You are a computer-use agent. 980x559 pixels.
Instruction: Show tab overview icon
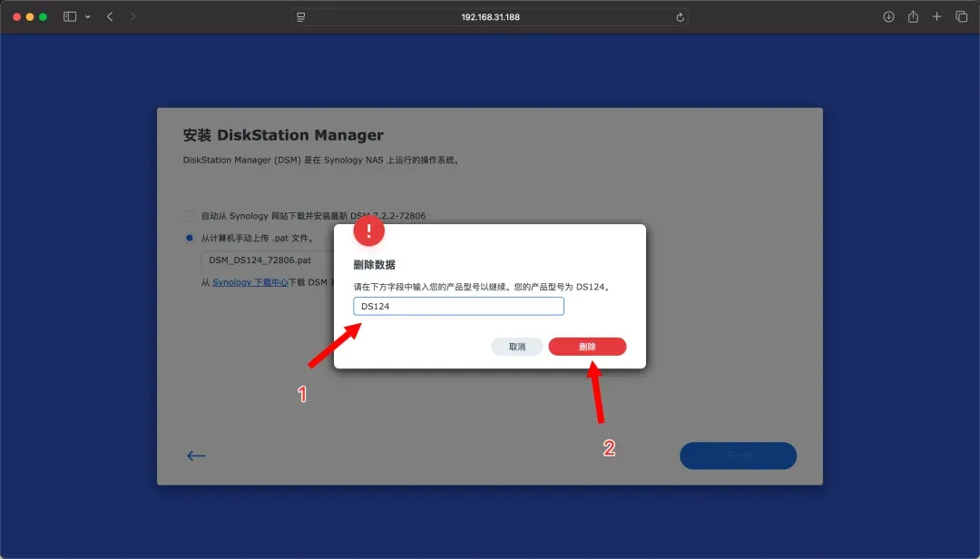pos(961,17)
